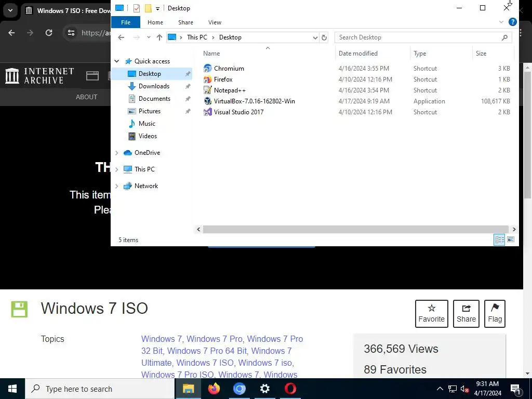
Task: Open the notification center icon
Action: 515,389
